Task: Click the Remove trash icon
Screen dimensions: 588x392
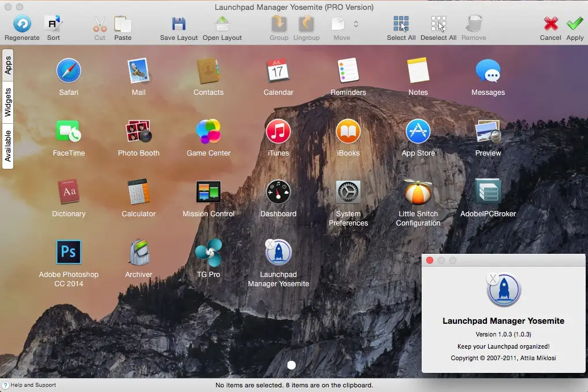Action: click(x=474, y=24)
